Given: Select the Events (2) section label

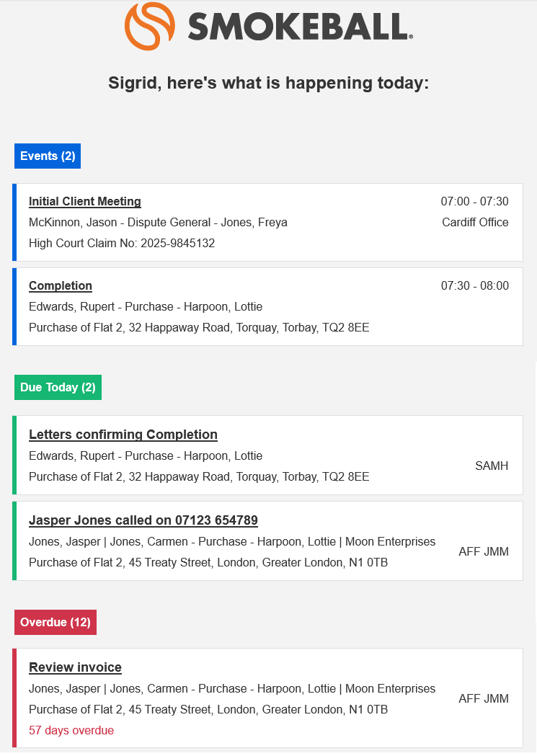Looking at the screenshot, I should (x=48, y=156).
